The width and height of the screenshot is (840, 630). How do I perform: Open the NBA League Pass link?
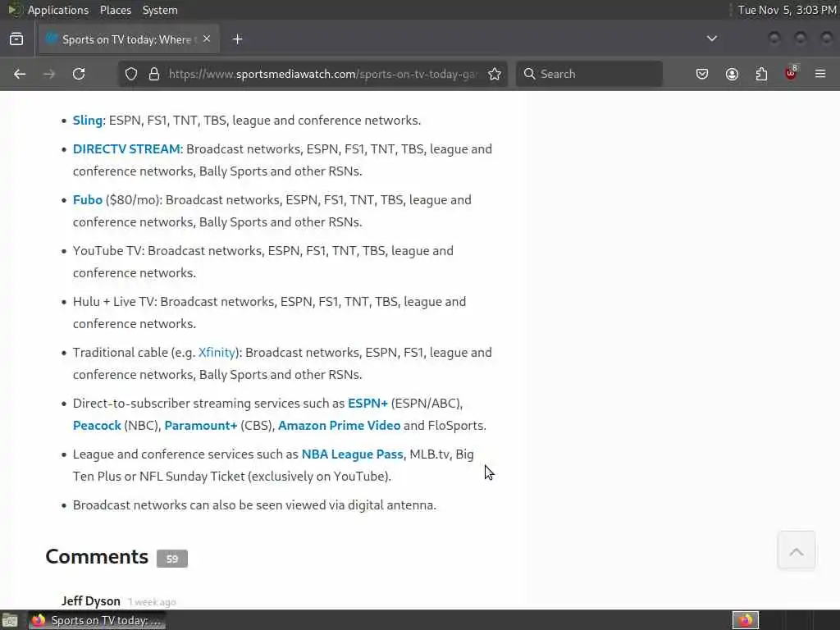point(352,454)
